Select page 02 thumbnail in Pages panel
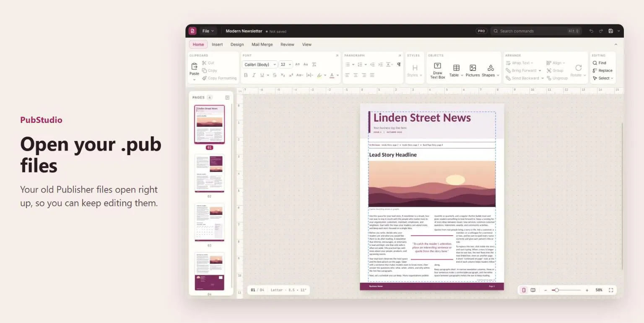 [209, 173]
